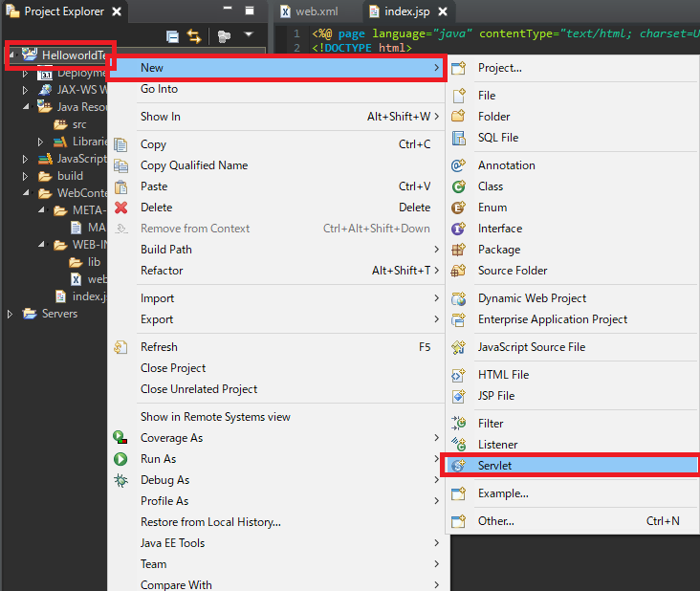Click the SQL File icon
Image resolution: width=700 pixels, height=591 pixels.
tap(458, 138)
